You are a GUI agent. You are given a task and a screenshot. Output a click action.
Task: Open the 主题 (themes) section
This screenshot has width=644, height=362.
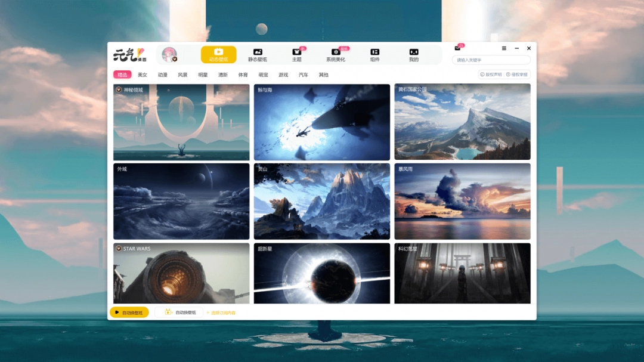[296, 55]
